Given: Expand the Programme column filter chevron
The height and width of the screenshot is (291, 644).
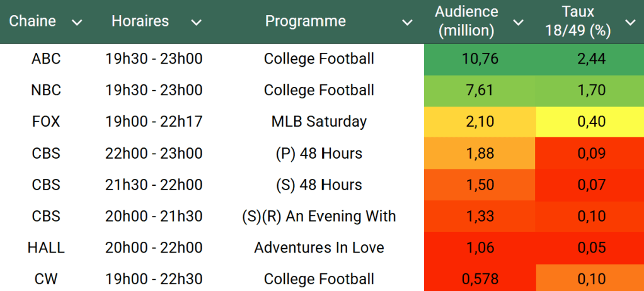Looking at the screenshot, I should click(407, 23).
